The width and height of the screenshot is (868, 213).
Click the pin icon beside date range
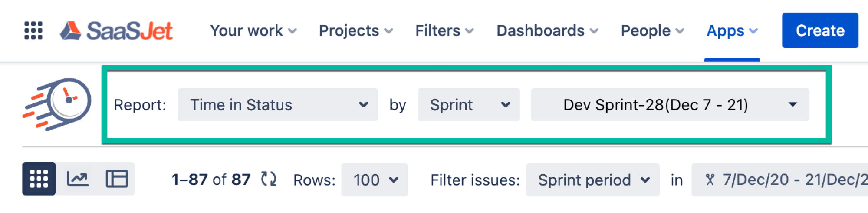coord(710,180)
